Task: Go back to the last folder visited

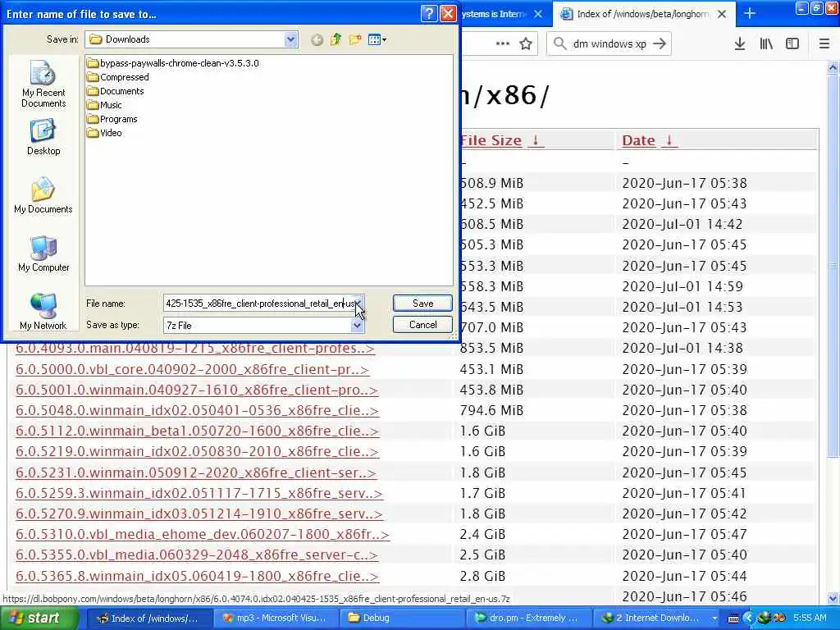Action: click(317, 39)
